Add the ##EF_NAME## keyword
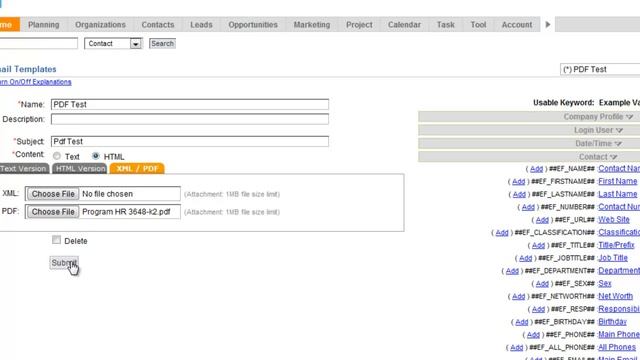This screenshot has height=360, width=640. [x=536, y=169]
